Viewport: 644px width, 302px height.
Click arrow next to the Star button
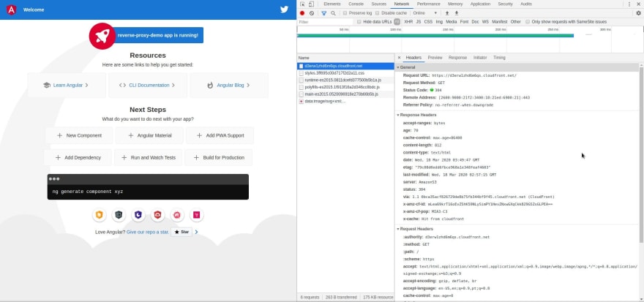click(x=196, y=233)
